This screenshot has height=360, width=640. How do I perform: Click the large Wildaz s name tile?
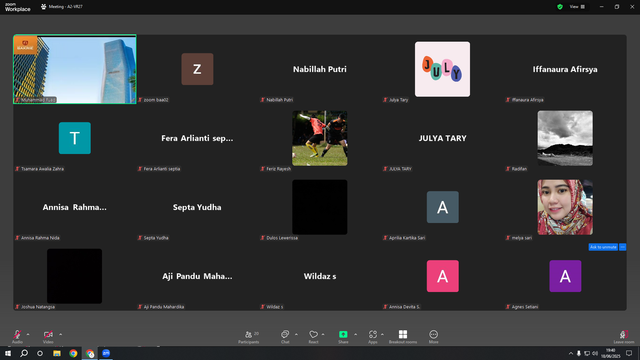pyautogui.click(x=320, y=276)
